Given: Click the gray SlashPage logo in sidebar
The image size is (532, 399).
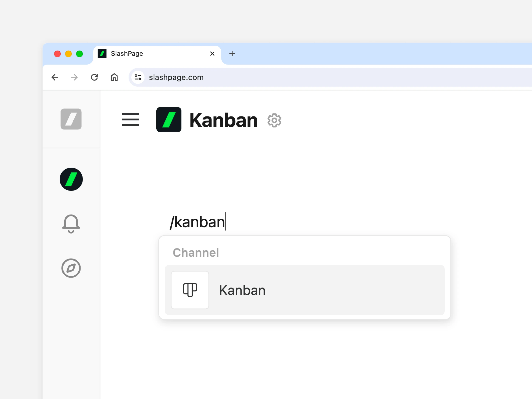Looking at the screenshot, I should pyautogui.click(x=71, y=119).
